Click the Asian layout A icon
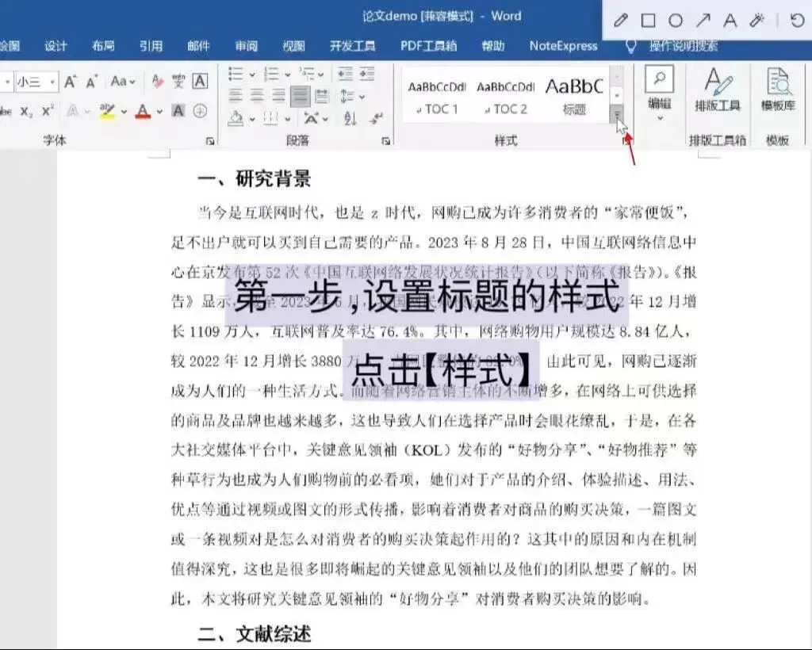 (311, 119)
